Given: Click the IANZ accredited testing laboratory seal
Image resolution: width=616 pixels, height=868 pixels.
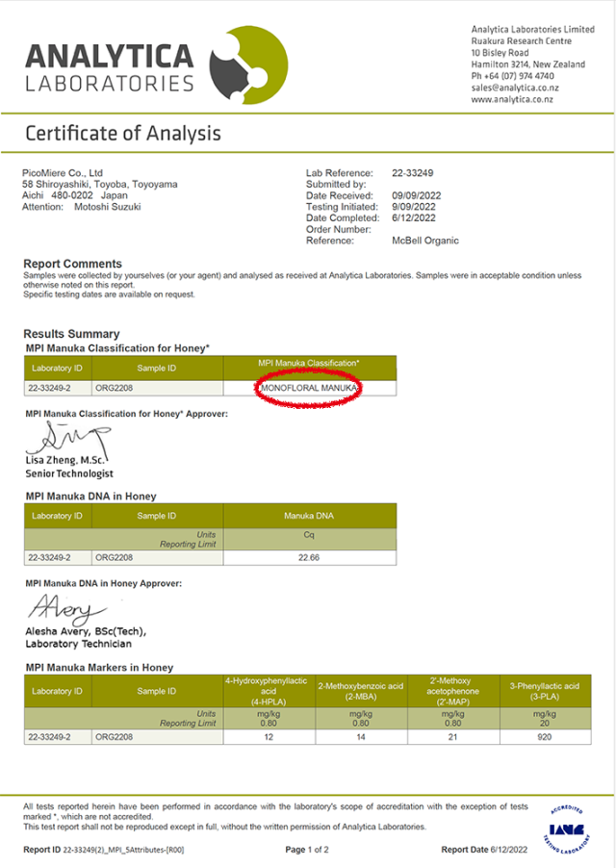Looking at the screenshot, I should [x=567, y=830].
